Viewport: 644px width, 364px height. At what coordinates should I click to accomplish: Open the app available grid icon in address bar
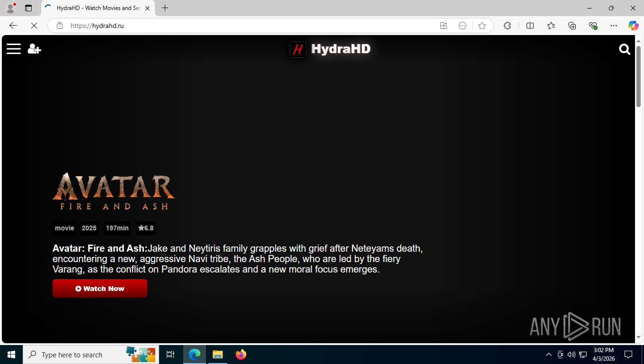(444, 26)
